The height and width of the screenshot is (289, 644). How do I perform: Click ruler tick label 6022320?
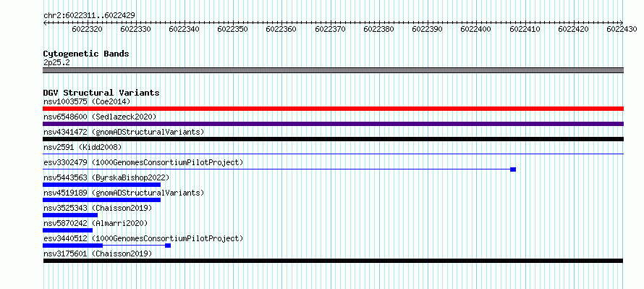[x=87, y=29]
